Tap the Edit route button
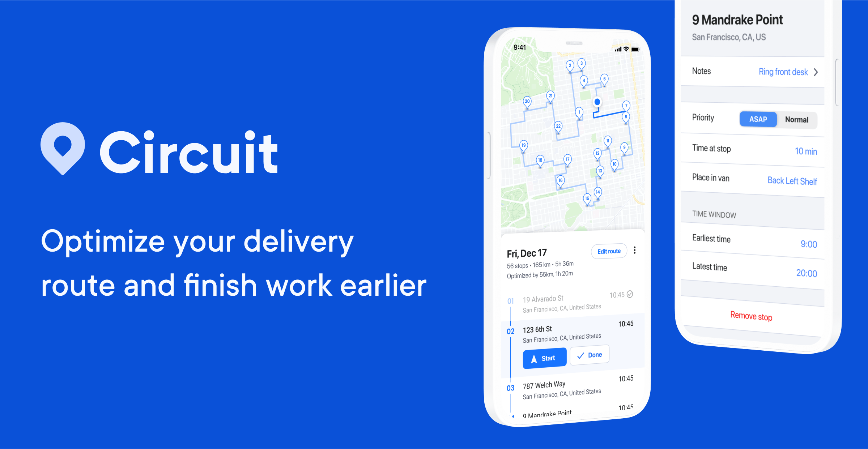 click(598, 250)
